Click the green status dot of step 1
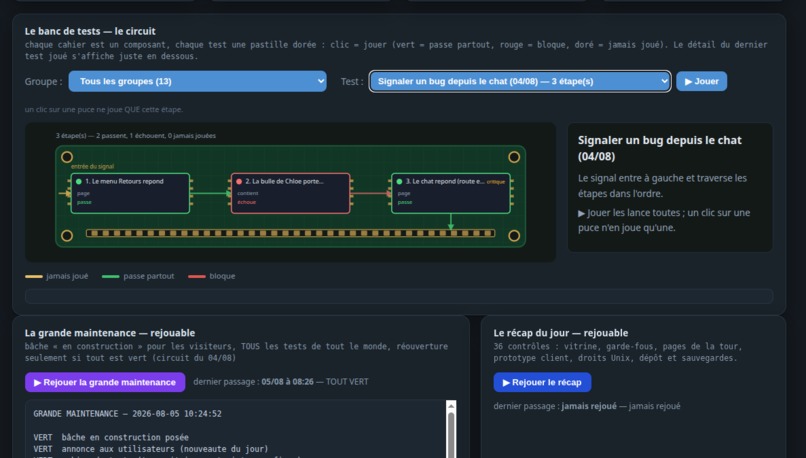The height and width of the screenshot is (458, 806). click(79, 181)
